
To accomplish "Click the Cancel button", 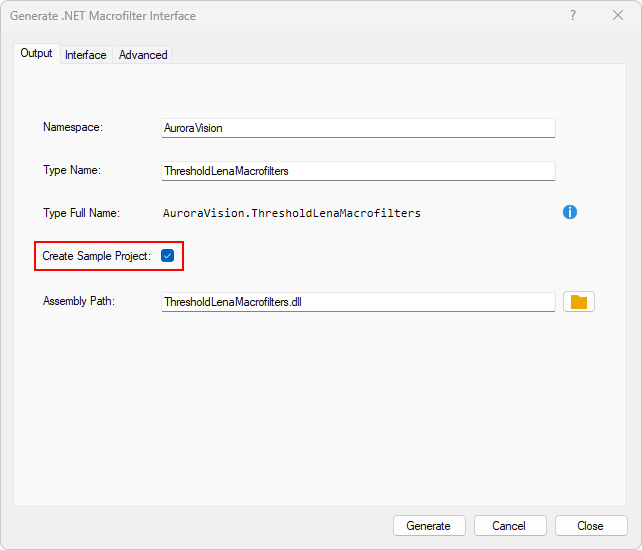I will (x=509, y=526).
